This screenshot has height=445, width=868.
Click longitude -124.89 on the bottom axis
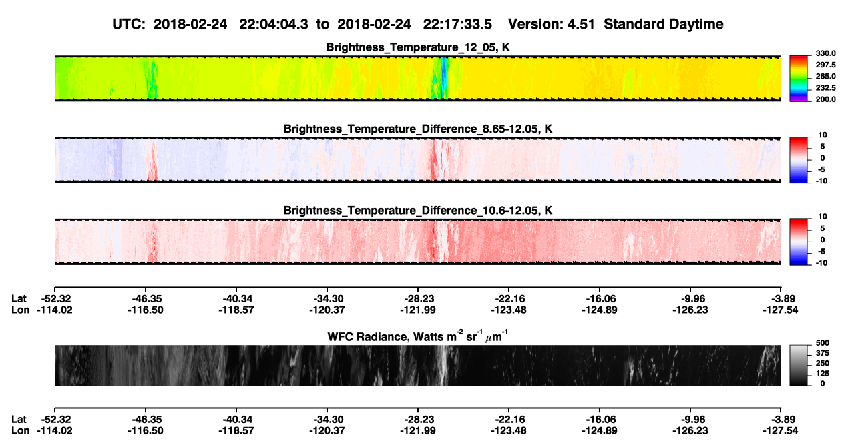pos(600,430)
